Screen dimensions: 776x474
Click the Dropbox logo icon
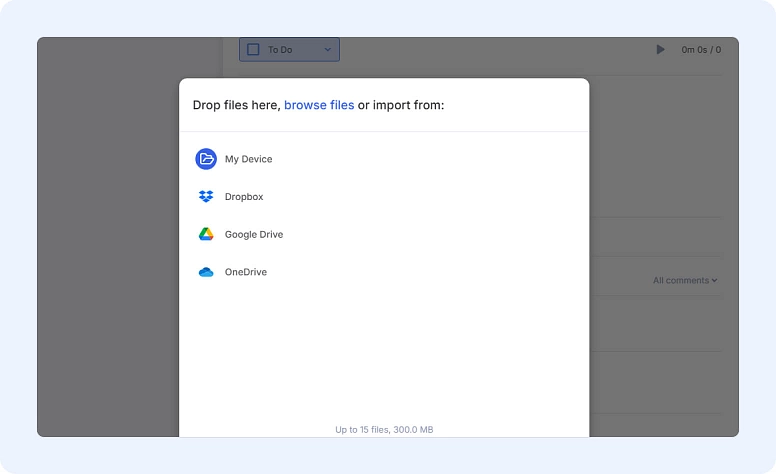point(206,197)
